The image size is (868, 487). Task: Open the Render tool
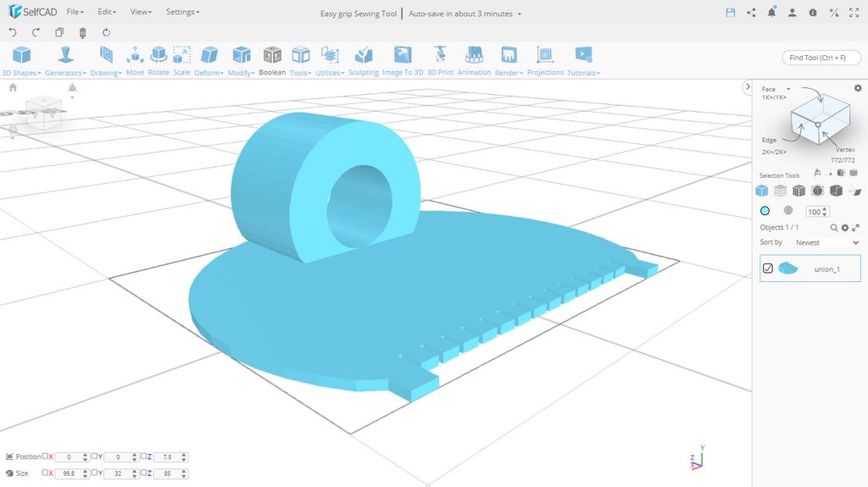(x=509, y=62)
